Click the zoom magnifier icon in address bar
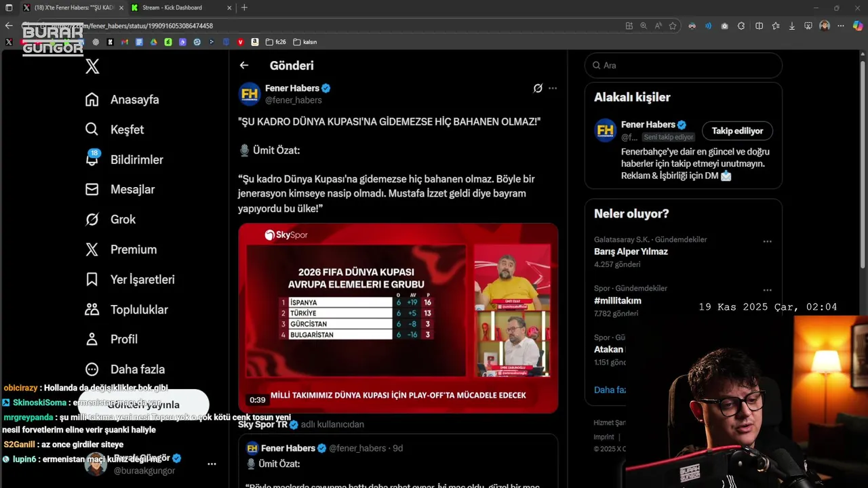868x488 pixels. point(644,26)
